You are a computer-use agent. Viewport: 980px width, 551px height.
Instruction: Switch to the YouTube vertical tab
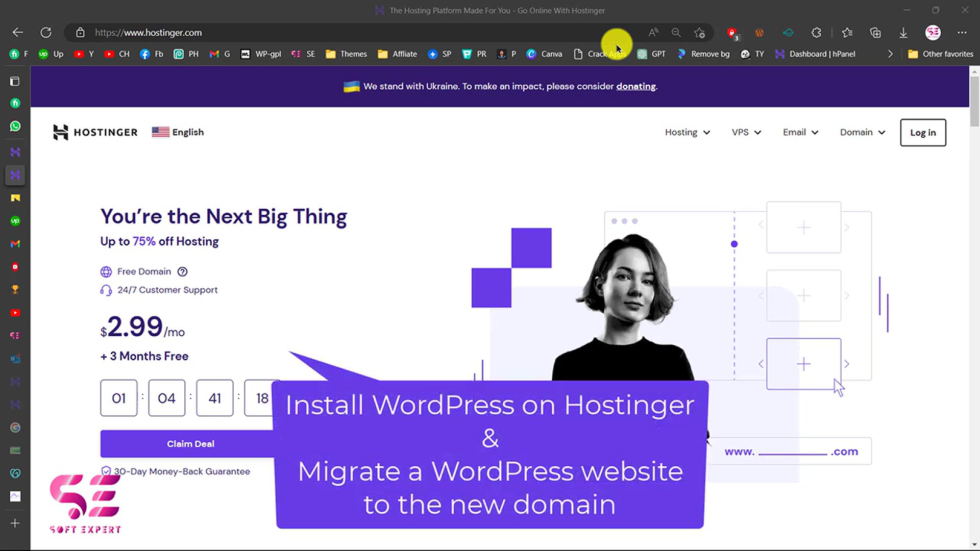(15, 313)
